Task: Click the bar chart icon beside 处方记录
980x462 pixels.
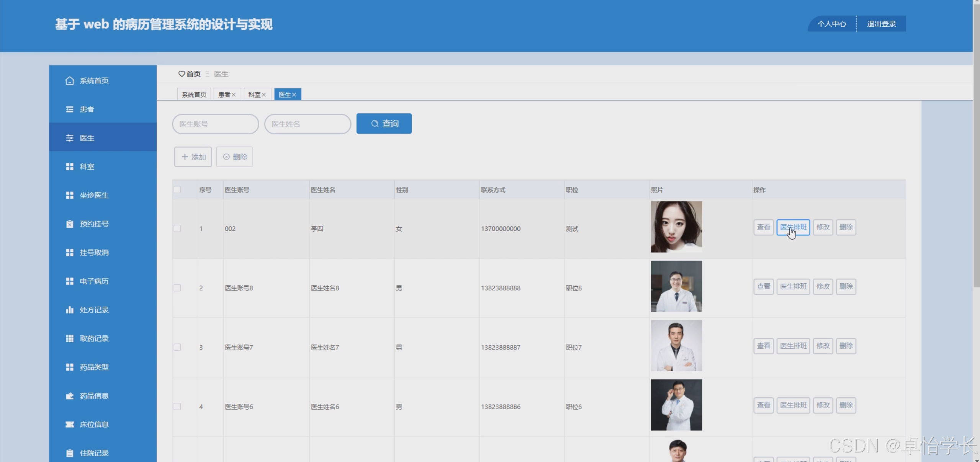Action: tap(69, 310)
